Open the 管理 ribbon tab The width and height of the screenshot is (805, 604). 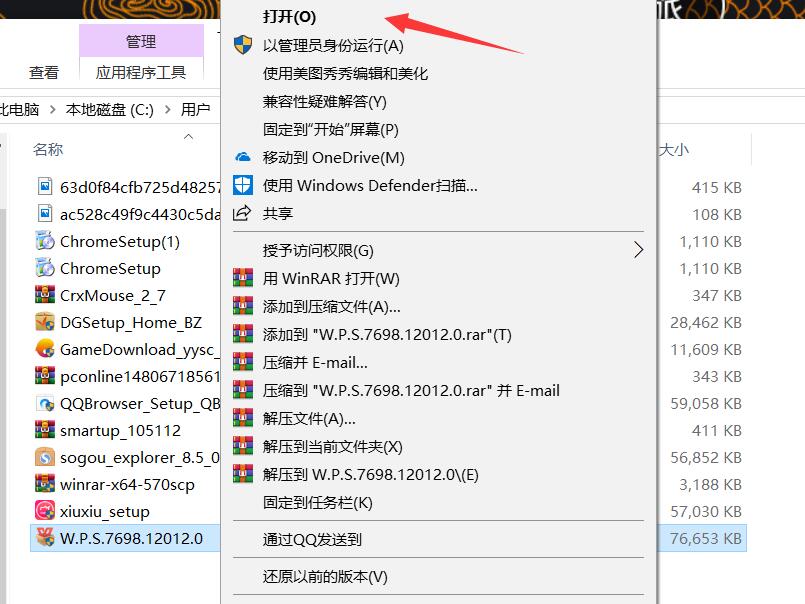click(x=141, y=41)
